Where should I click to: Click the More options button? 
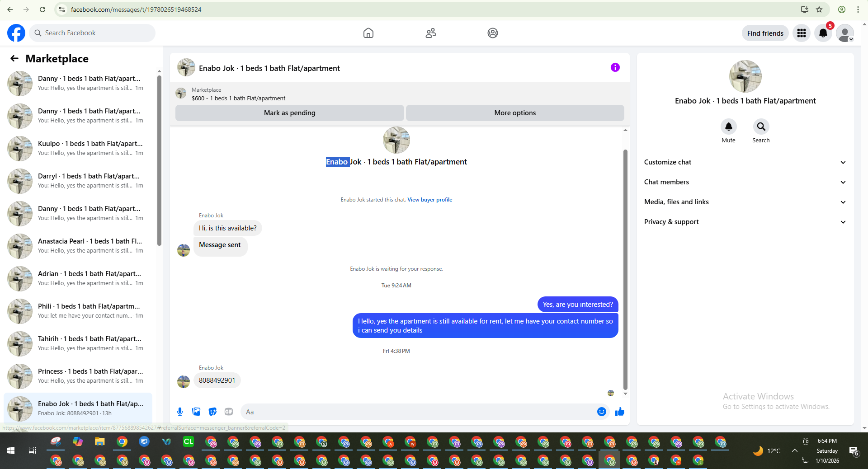tap(515, 113)
